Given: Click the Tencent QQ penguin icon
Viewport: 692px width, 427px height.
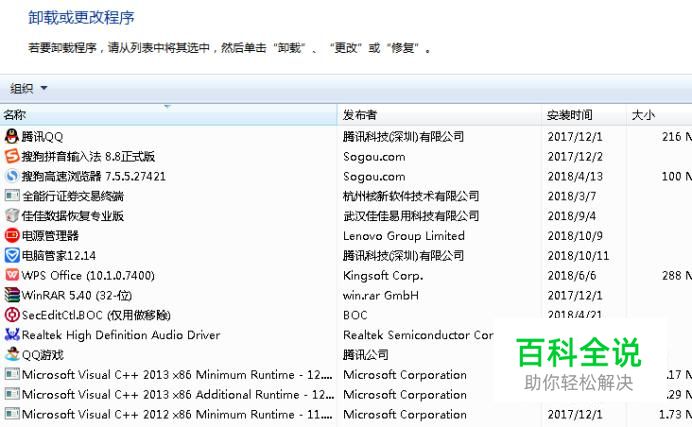Looking at the screenshot, I should click(x=11, y=136).
